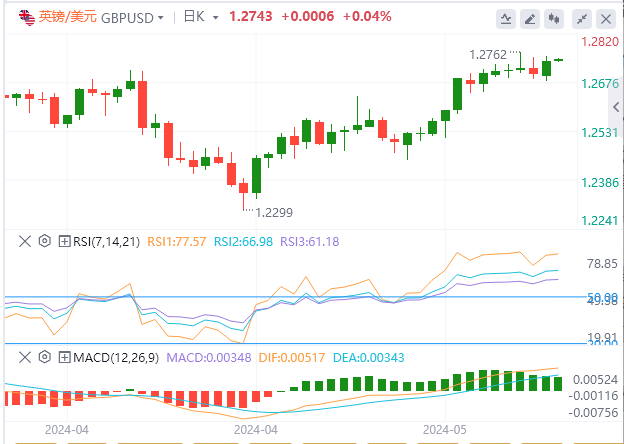Click the 1.2299 low price marker
The image size is (624, 444).
click(x=274, y=212)
